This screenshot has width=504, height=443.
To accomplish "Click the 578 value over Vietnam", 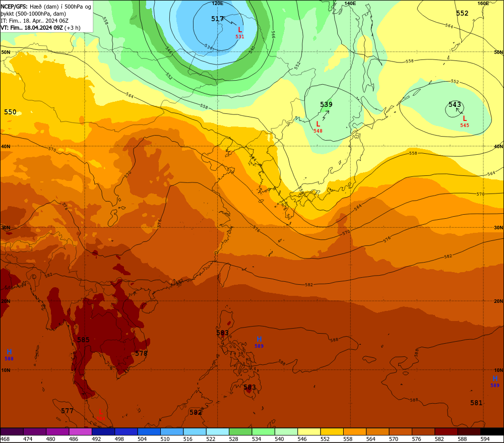I will 141,353.
